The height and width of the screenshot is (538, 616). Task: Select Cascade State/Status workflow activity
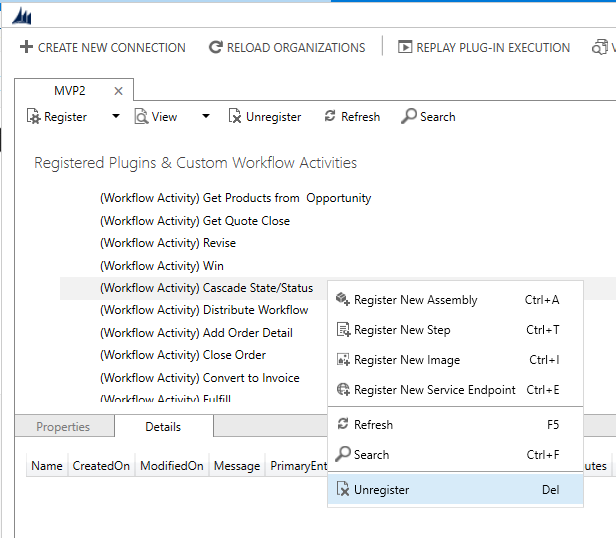point(206,288)
